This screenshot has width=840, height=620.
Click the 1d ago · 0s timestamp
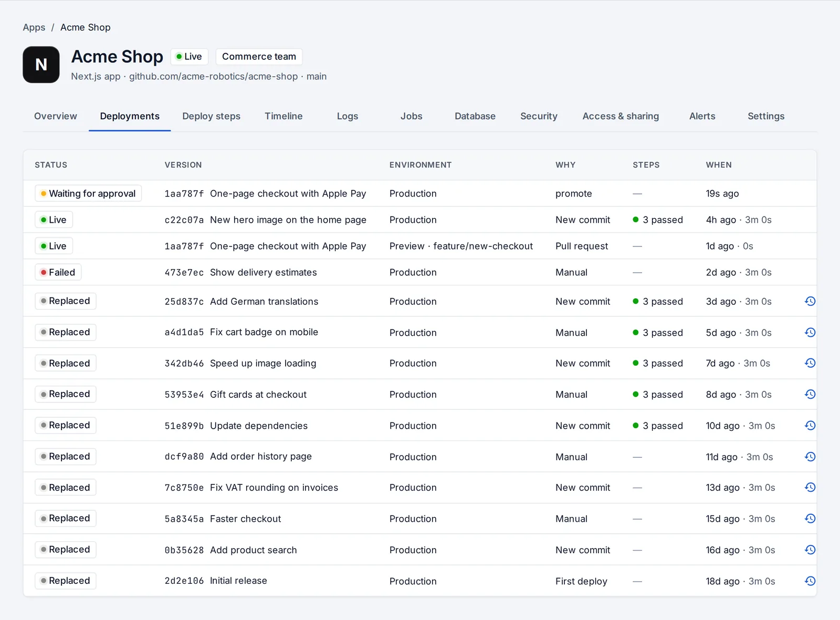pos(729,246)
